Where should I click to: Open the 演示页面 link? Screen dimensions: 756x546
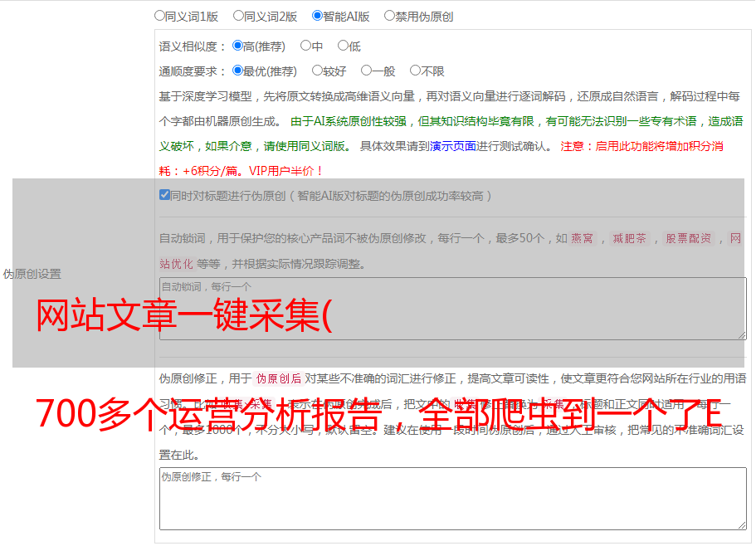coord(453,146)
